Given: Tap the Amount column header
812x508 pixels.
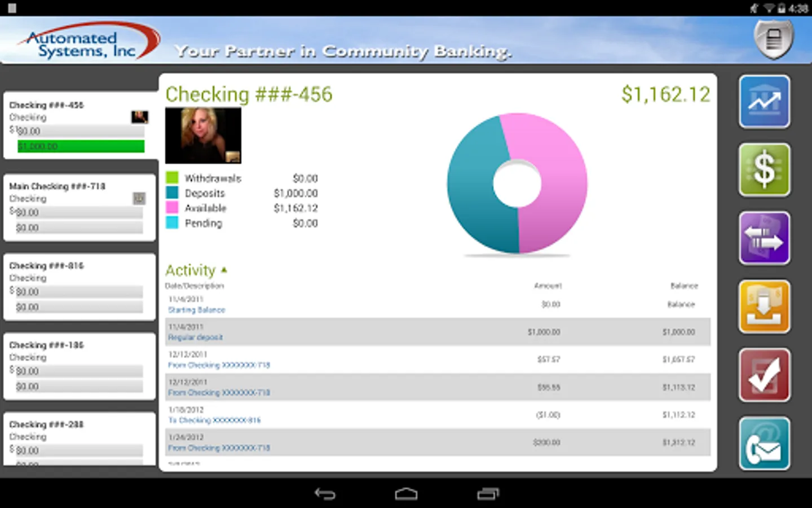Looking at the screenshot, I should [548, 286].
